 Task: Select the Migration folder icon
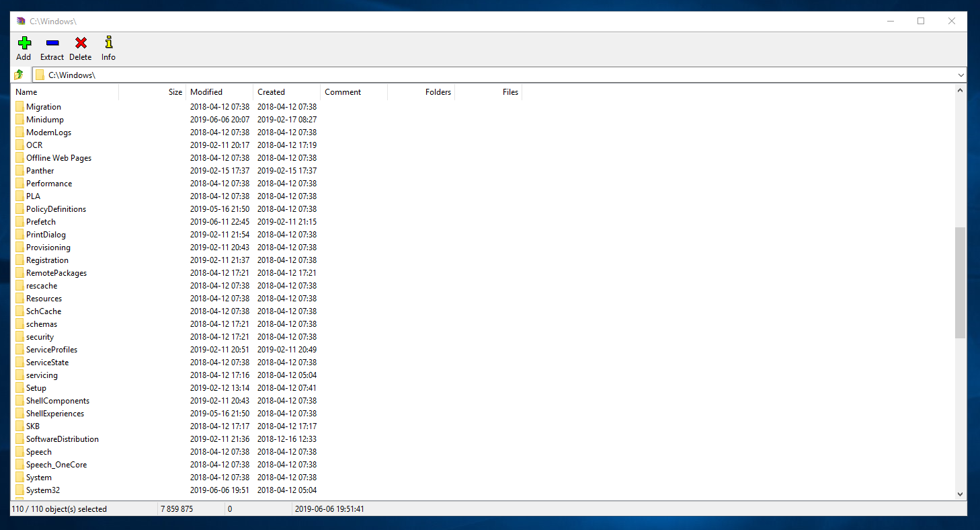[x=19, y=106]
